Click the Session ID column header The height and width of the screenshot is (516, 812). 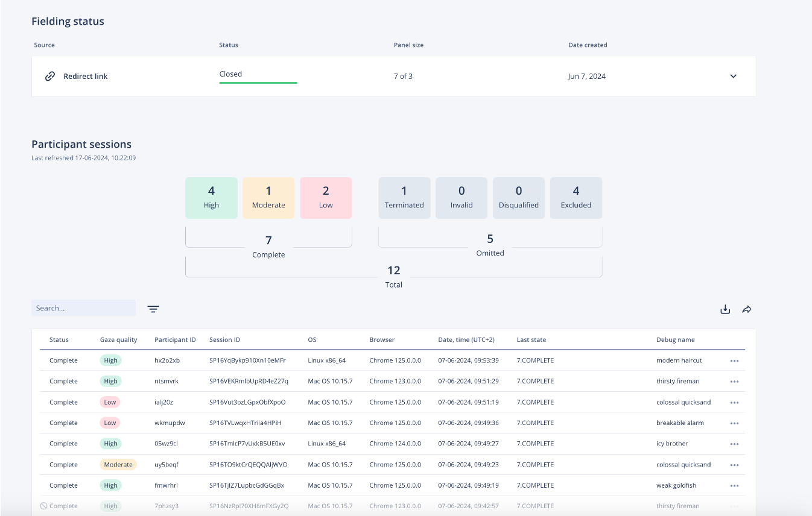224,340
